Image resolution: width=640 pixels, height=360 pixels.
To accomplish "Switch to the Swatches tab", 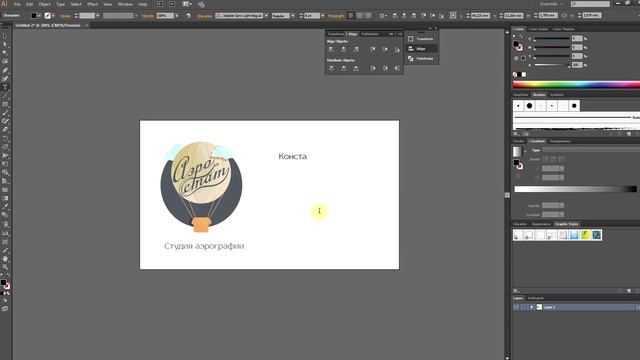I will coord(520,95).
